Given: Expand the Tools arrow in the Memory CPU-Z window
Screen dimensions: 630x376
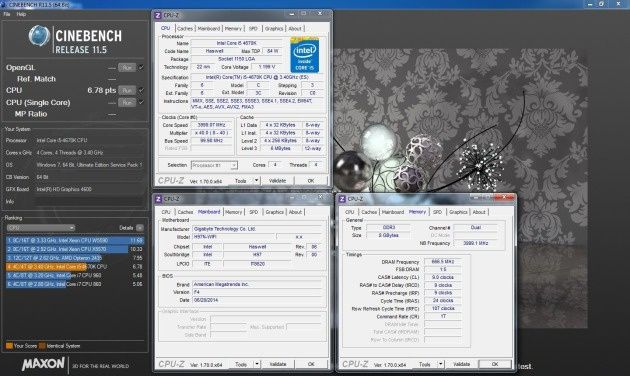Looking at the screenshot, I should tap(441, 364).
